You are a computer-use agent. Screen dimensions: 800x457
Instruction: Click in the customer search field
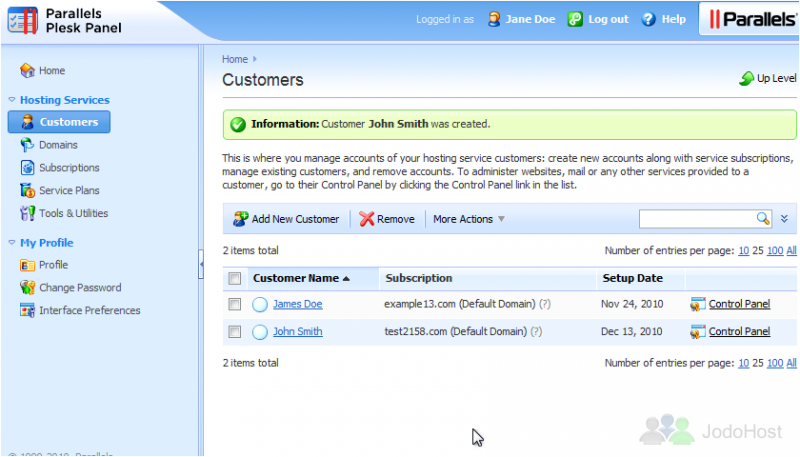pos(697,219)
